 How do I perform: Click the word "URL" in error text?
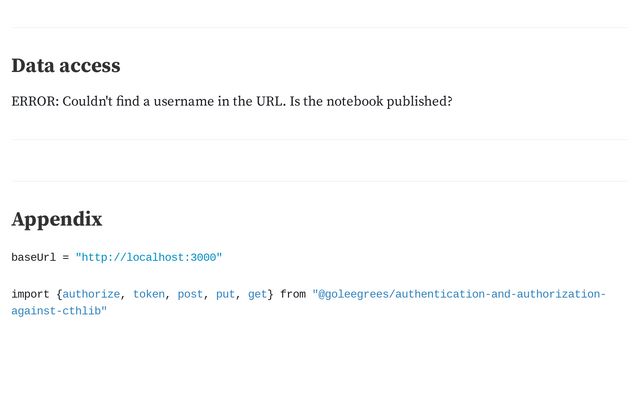point(269,101)
